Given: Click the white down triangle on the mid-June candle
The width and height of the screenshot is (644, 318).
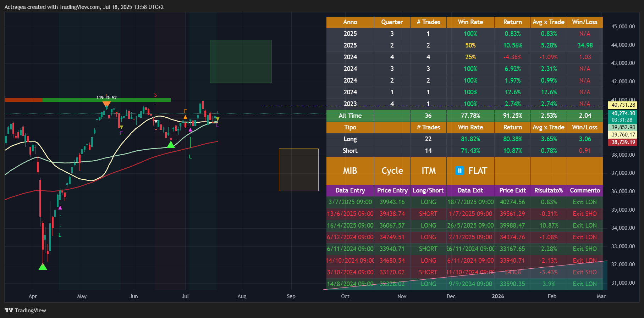Looking at the screenshot, I should 156,122.
